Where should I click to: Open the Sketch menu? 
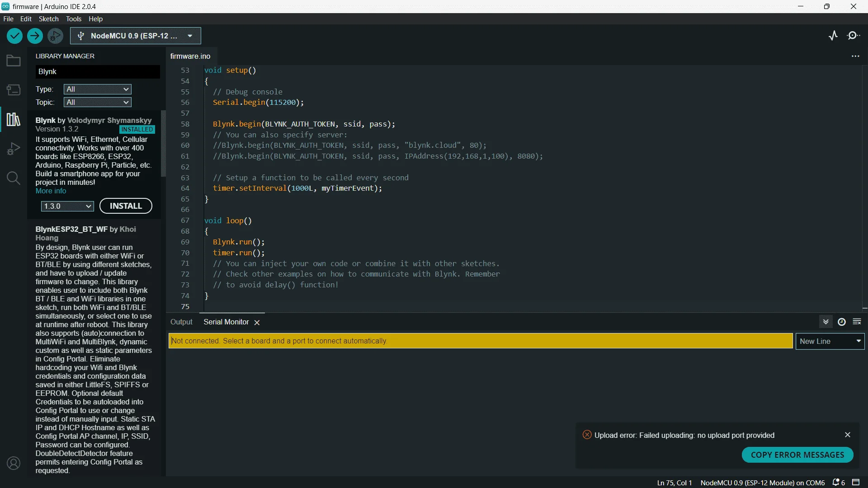coord(48,19)
